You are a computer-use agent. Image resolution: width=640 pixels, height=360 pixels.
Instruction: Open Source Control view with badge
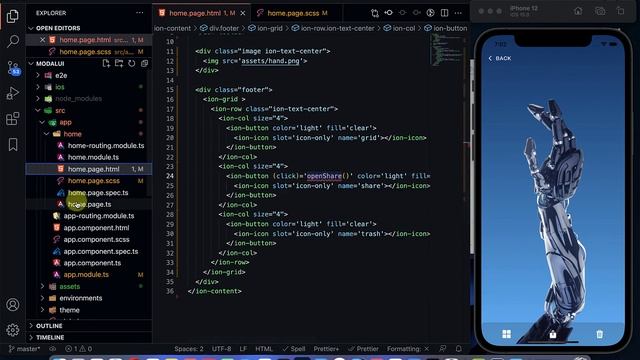pyautogui.click(x=13, y=68)
